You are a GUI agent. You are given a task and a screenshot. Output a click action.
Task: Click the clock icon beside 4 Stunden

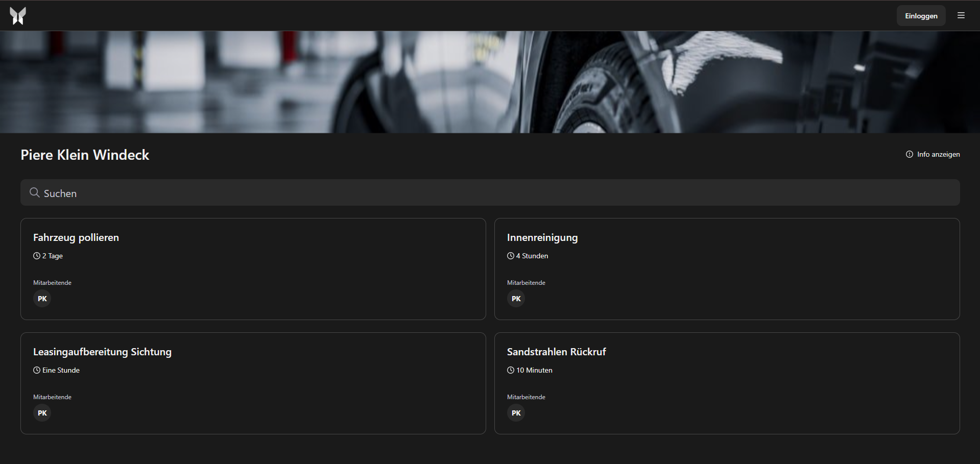click(x=511, y=256)
